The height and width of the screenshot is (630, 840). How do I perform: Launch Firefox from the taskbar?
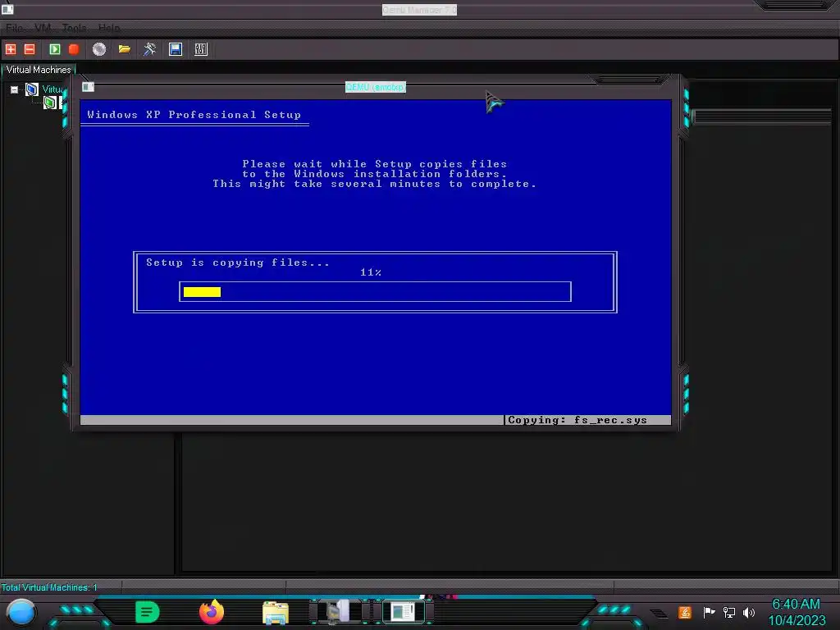[212, 612]
